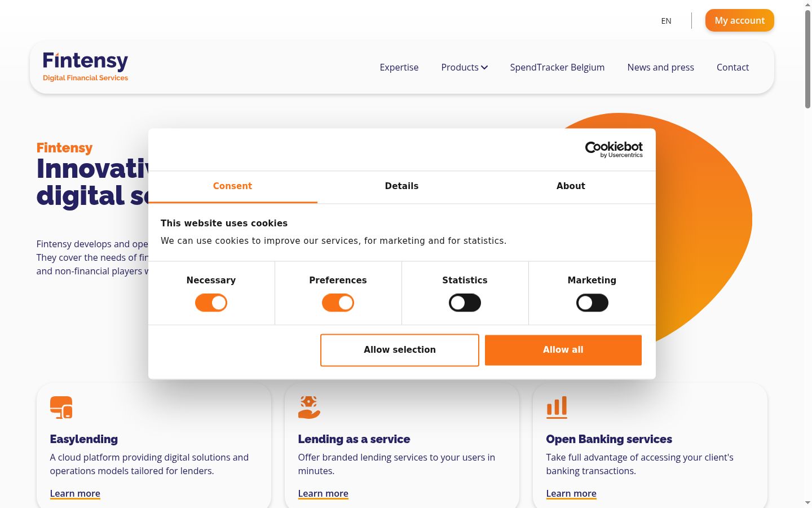This screenshot has height=508, width=812.
Task: Click the Allow selection button
Action: point(400,350)
